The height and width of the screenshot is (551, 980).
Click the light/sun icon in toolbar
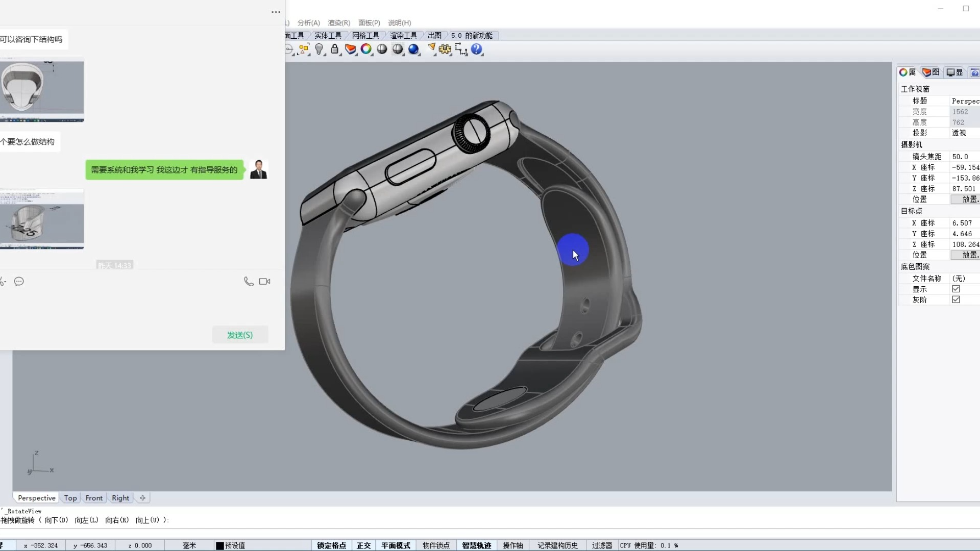click(318, 49)
